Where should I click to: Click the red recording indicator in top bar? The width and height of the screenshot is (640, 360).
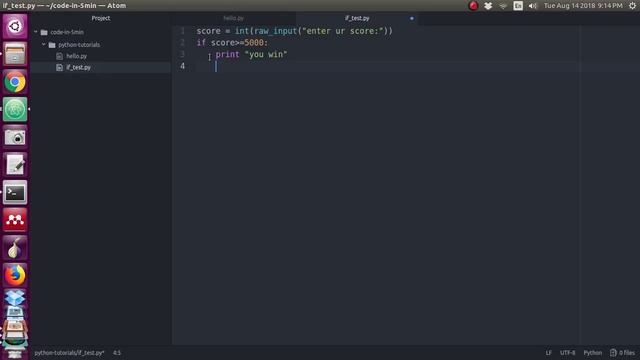click(x=473, y=6)
